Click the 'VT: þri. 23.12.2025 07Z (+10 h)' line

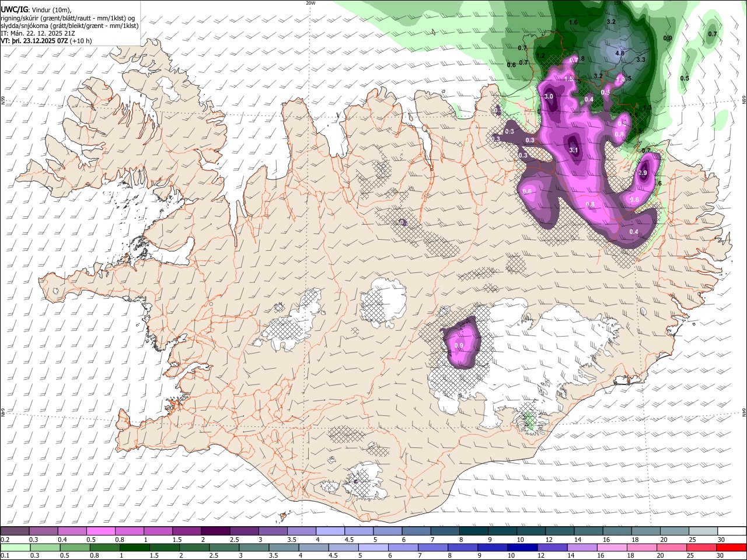point(46,41)
